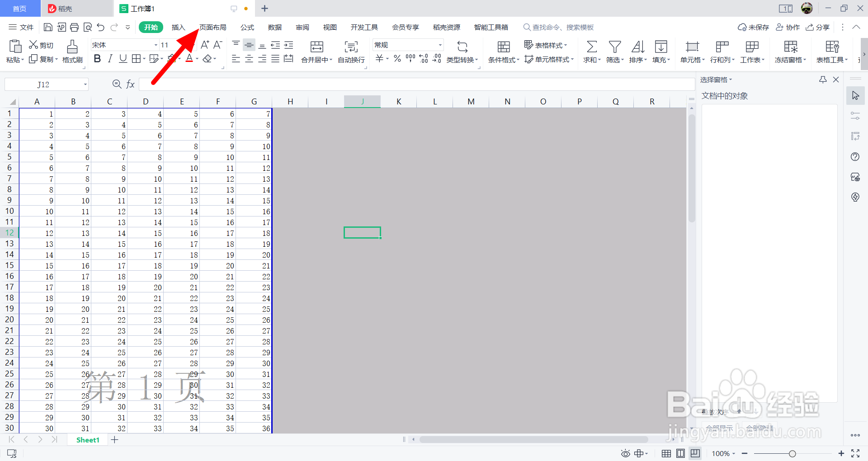Click the Freeze Panes (冻结窗格) icon
This screenshot has width=868, height=461.
(x=790, y=47)
